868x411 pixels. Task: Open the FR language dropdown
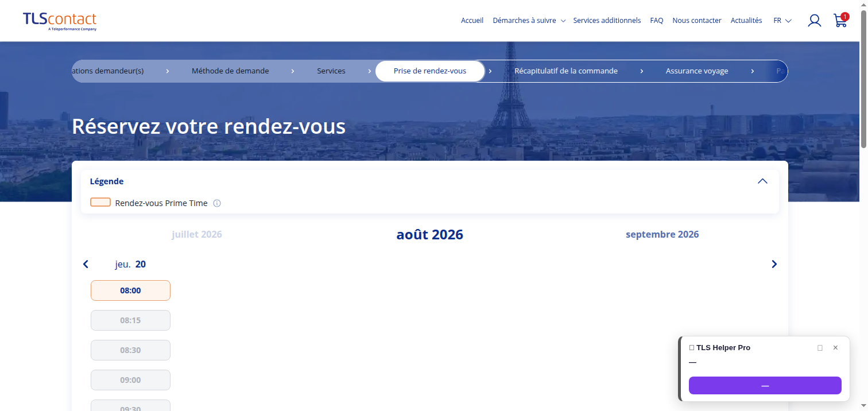coord(782,21)
